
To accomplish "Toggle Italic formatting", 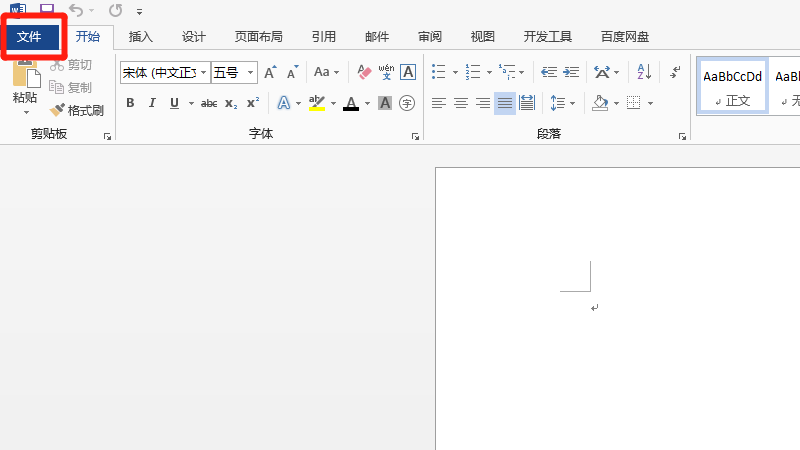I will (x=152, y=103).
